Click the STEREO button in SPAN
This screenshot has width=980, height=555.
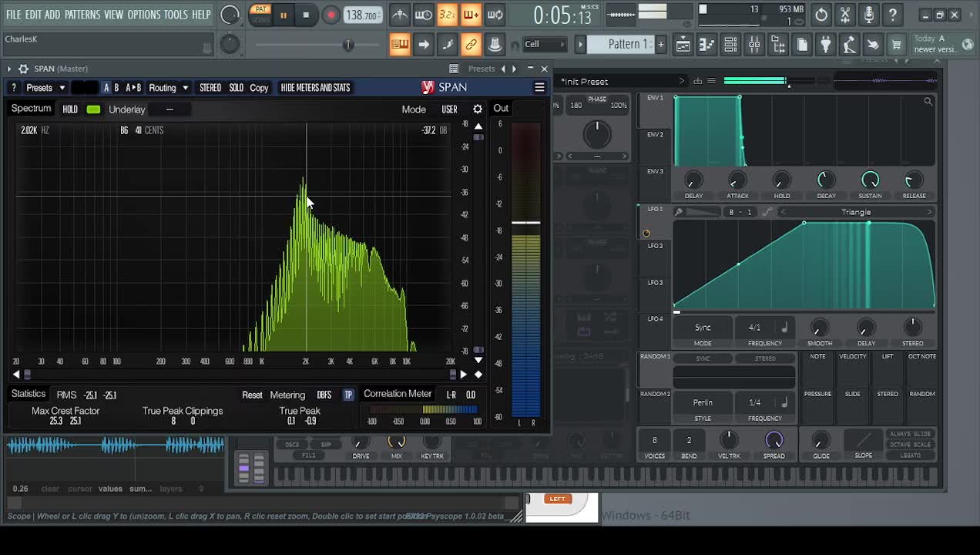tap(210, 88)
